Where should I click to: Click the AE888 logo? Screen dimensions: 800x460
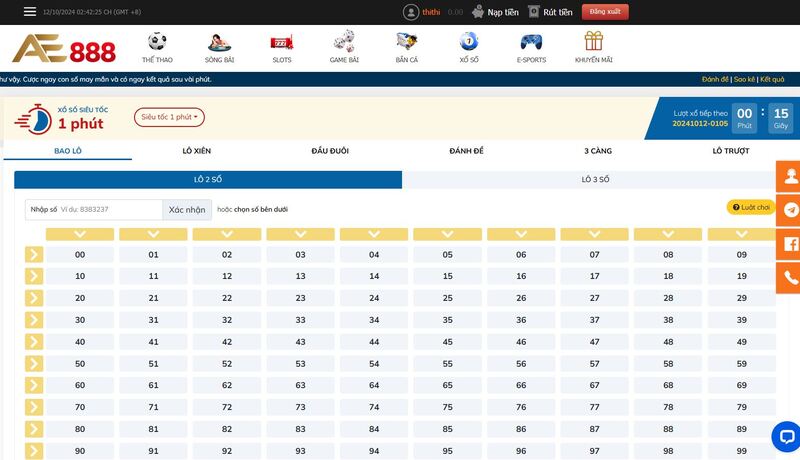coord(64,49)
